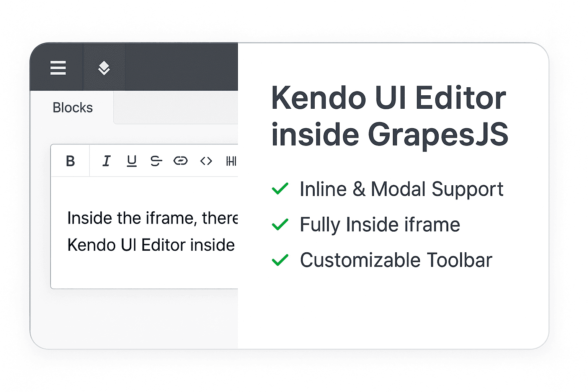
Task: Click the empty tab strip beside Blocks
Action: pos(176,108)
